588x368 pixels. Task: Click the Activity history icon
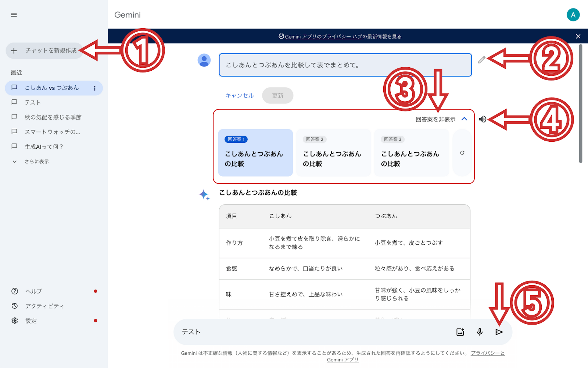[15, 306]
